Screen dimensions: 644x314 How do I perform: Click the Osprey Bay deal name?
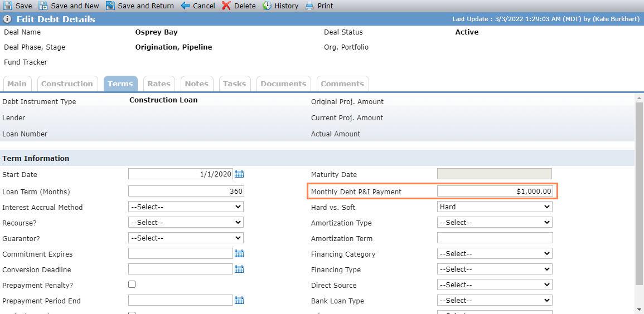pos(157,32)
